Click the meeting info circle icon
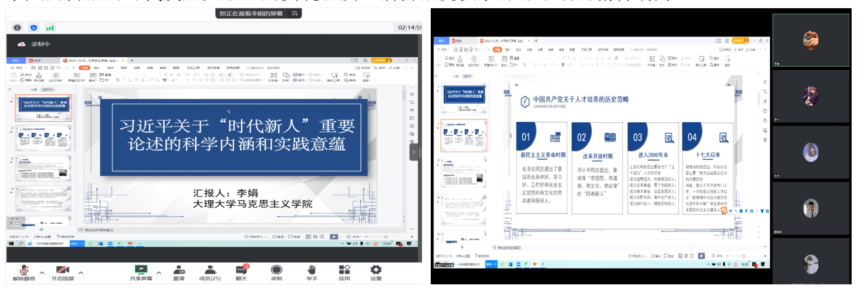Screen dimensions: 868x292 pyautogui.click(x=17, y=28)
